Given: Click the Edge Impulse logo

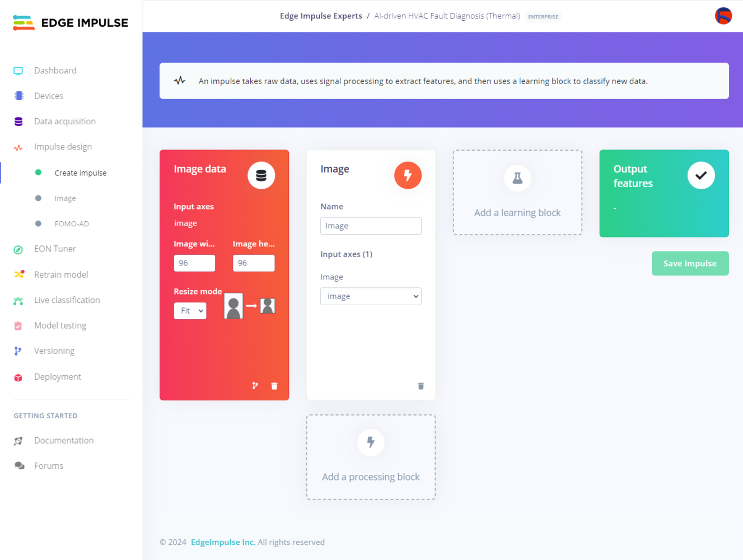Looking at the screenshot, I should coord(71,22).
